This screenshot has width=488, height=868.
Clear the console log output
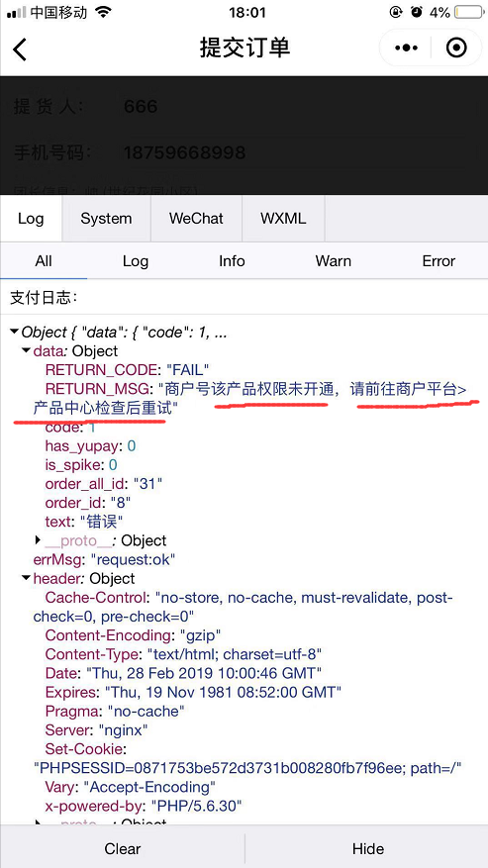pos(123,848)
